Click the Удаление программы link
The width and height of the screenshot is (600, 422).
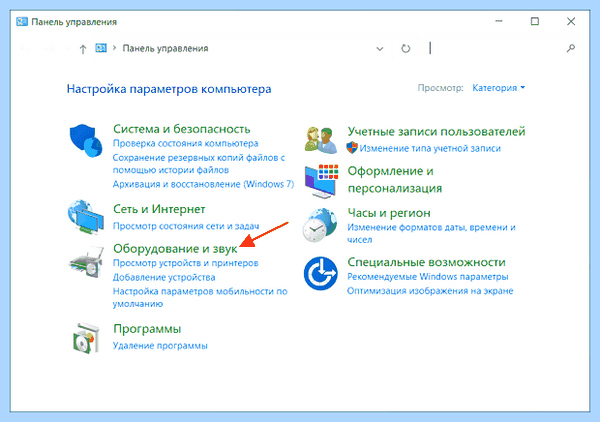pos(160,346)
